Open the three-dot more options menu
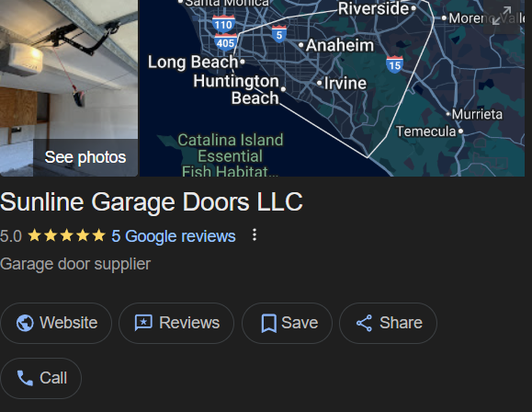 pyautogui.click(x=255, y=235)
